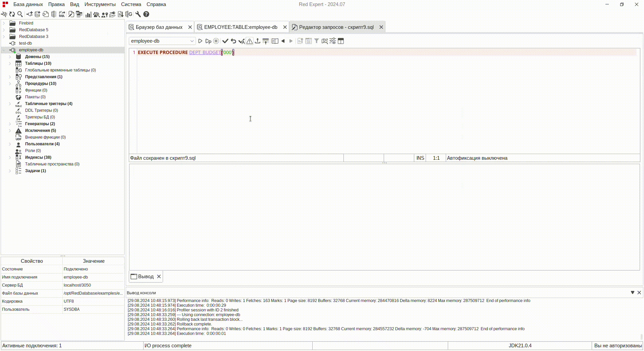The image size is (644, 351).
Task: Toggle autocommit mode in editor toolbar
Action: pyautogui.click(x=241, y=41)
